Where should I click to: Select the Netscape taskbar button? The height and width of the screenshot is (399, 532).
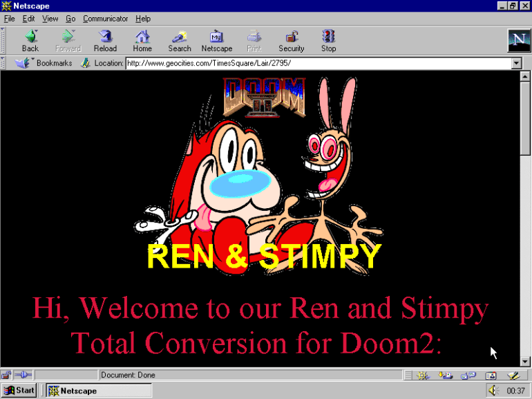99,391
